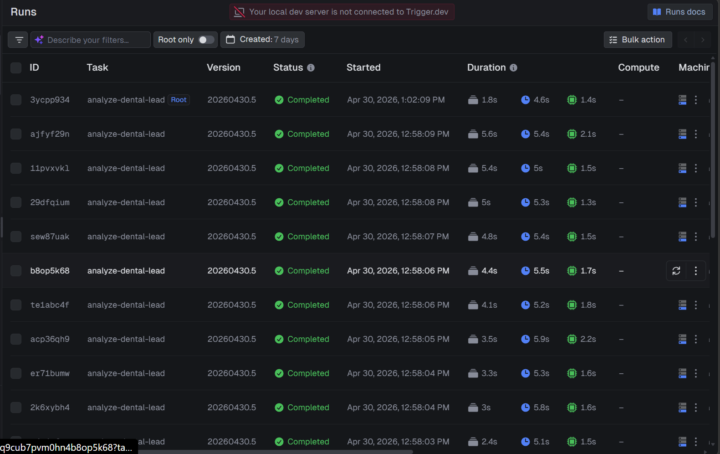Click machine icon on er71bumw row
Image resolution: width=720 pixels, height=454 pixels.
[682, 373]
